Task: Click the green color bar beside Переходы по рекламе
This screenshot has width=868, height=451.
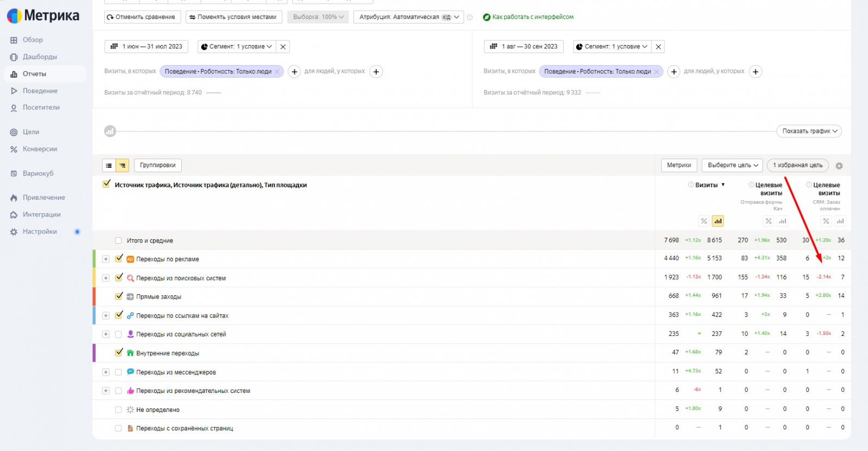Action: tap(94, 259)
